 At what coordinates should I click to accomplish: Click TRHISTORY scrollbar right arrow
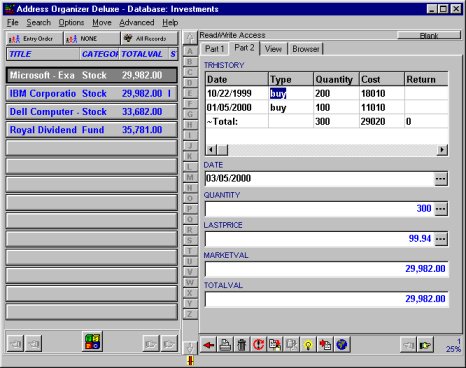coord(442,150)
